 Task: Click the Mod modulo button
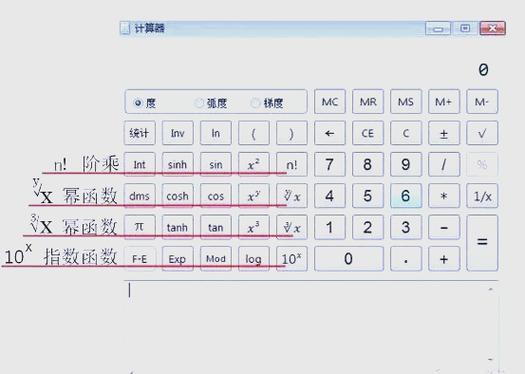coord(216,258)
